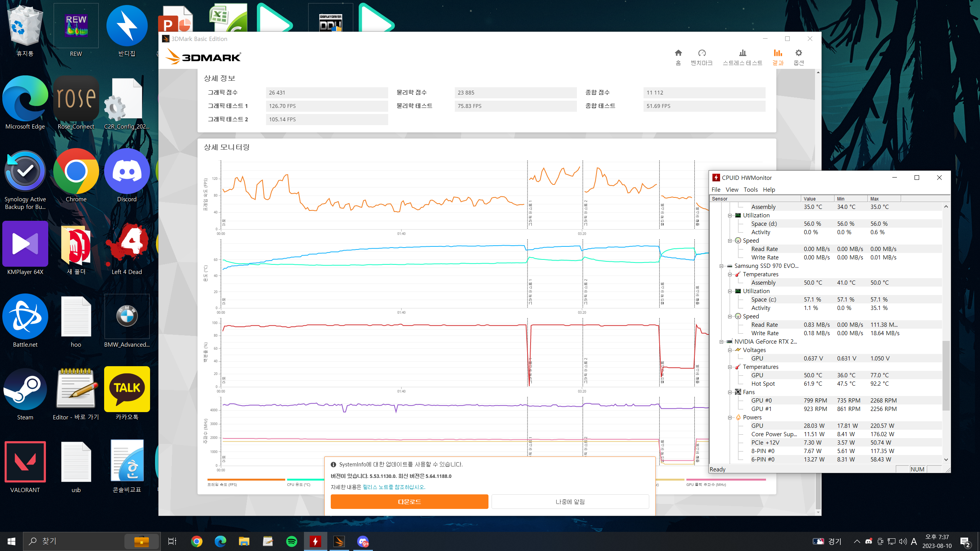980x551 pixels.
Task: Open the notification center in the tray
Action: [965, 541]
